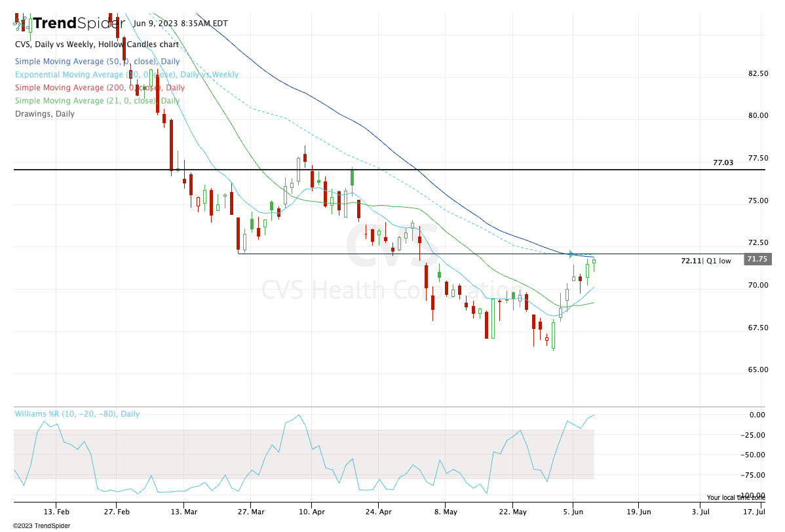Click the 0.00 Williams %R axis label

pyautogui.click(x=757, y=415)
